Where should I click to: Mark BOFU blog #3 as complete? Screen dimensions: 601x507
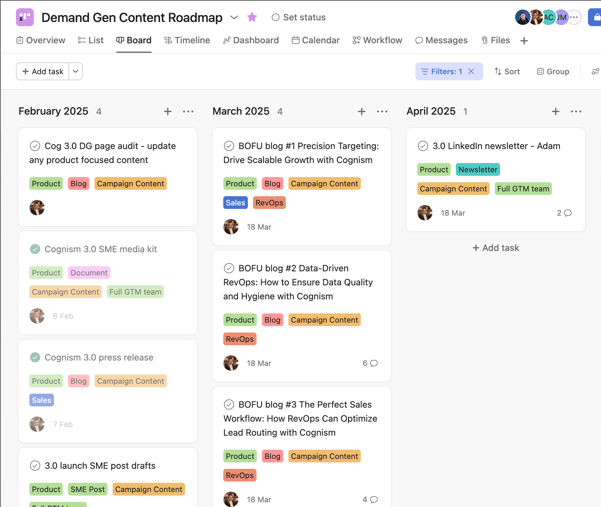229,405
